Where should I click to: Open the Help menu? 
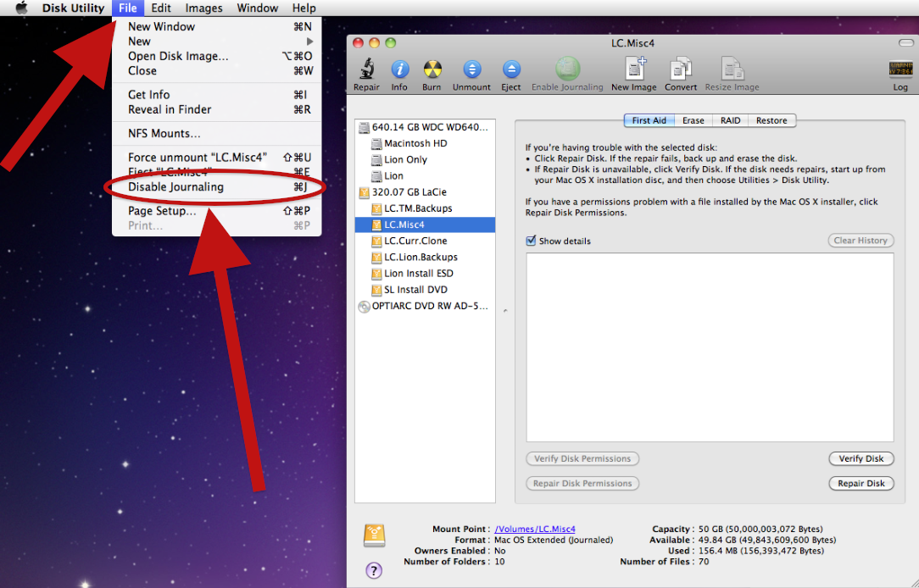[304, 8]
